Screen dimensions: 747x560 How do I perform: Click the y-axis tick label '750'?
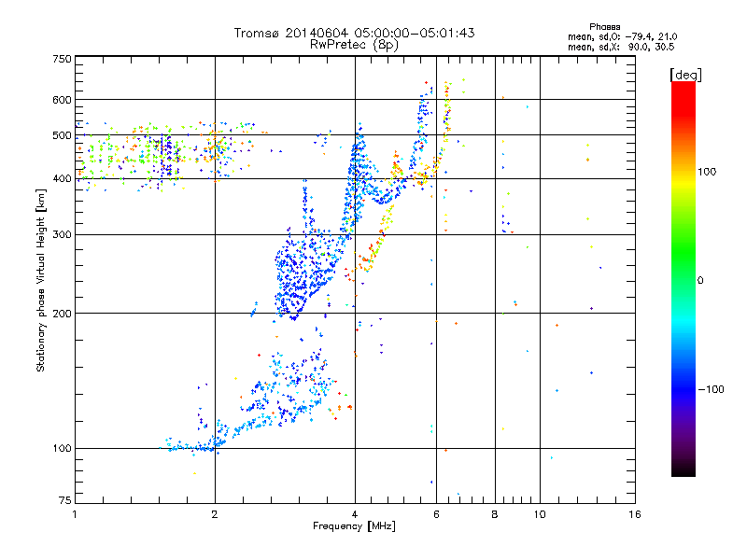pyautogui.click(x=62, y=59)
